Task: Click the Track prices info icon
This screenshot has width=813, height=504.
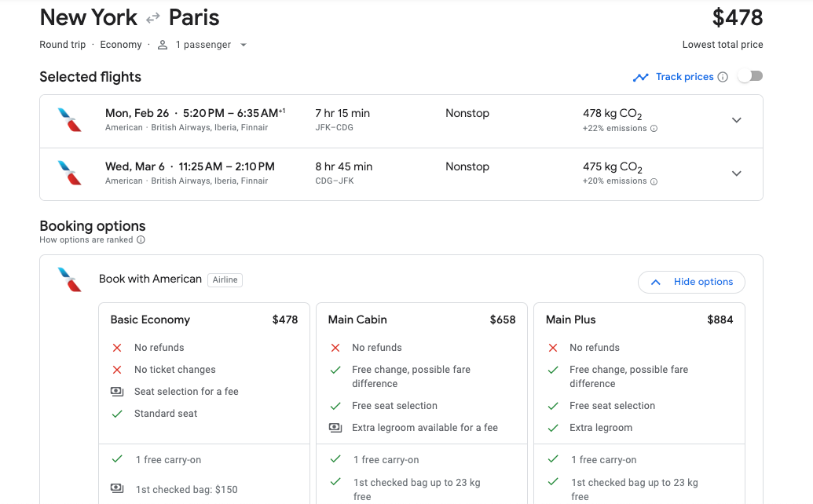Action: (723, 77)
